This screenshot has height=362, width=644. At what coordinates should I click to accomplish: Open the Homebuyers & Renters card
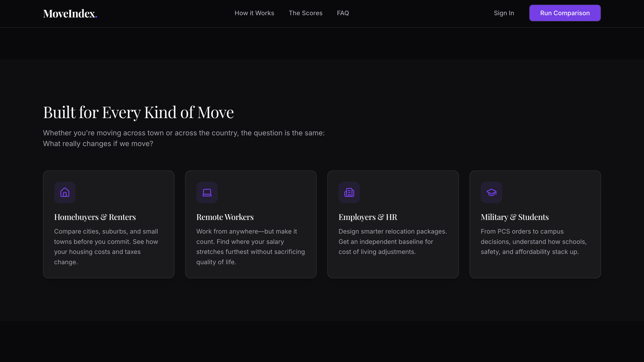tap(108, 224)
